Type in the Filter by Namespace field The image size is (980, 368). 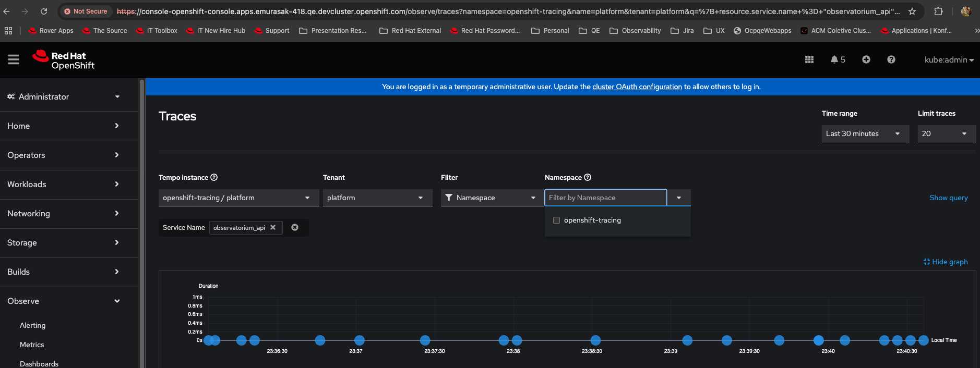(605, 198)
